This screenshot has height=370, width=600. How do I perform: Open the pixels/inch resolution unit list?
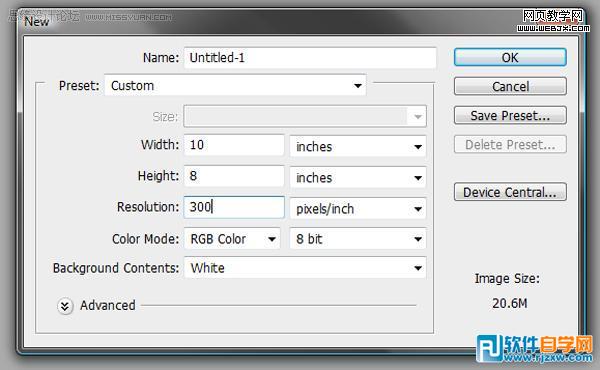pyautogui.click(x=358, y=209)
